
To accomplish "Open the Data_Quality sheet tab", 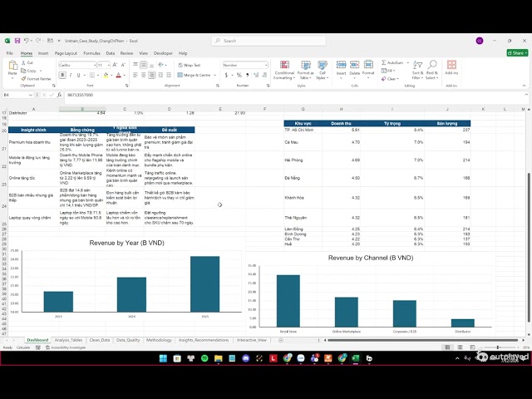I will (x=128, y=340).
